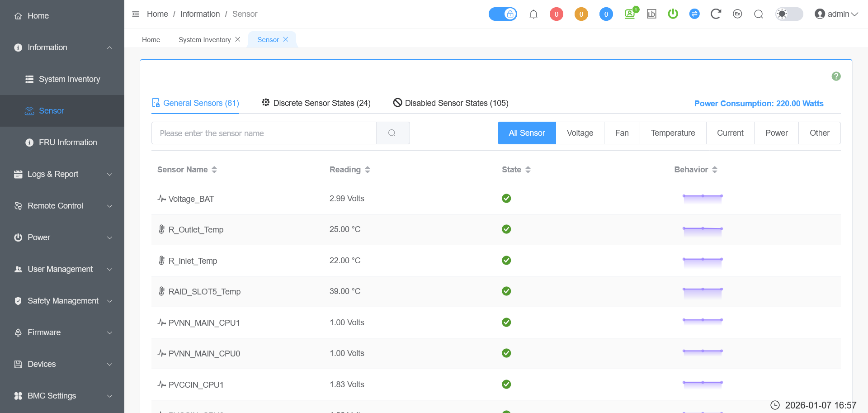The width and height of the screenshot is (868, 413).
Task: Filter sensors by Temperature
Action: [673, 133]
